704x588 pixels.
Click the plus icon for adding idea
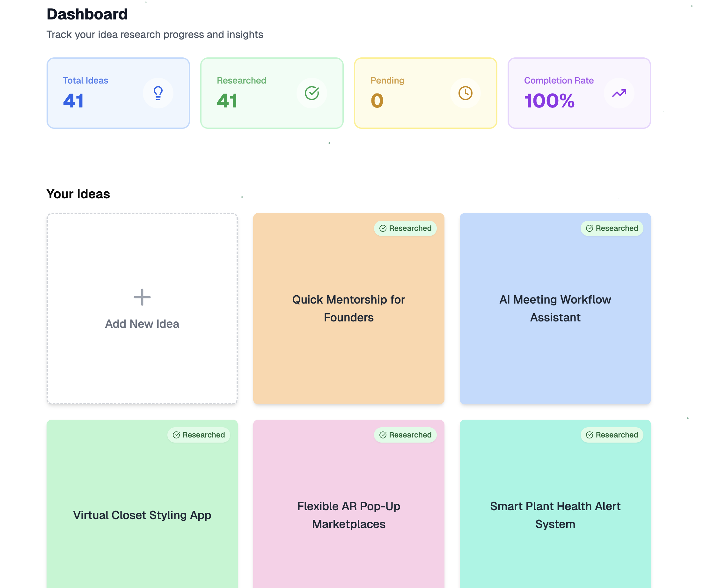[142, 298]
